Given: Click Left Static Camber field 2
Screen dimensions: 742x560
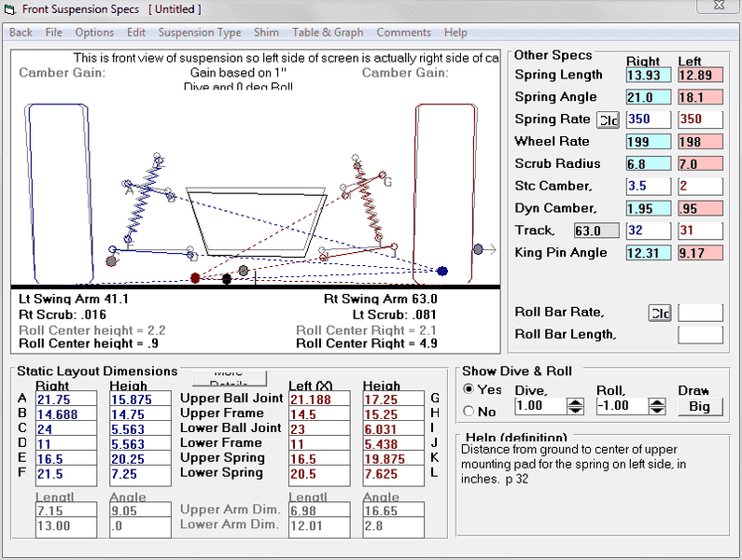Looking at the screenshot, I should tap(700, 186).
